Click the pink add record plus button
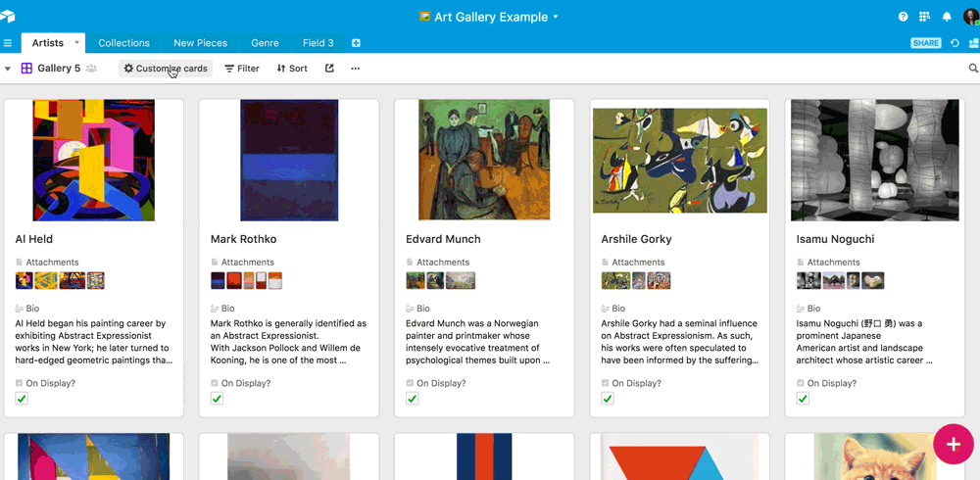This screenshot has height=480, width=980. pyautogui.click(x=954, y=444)
